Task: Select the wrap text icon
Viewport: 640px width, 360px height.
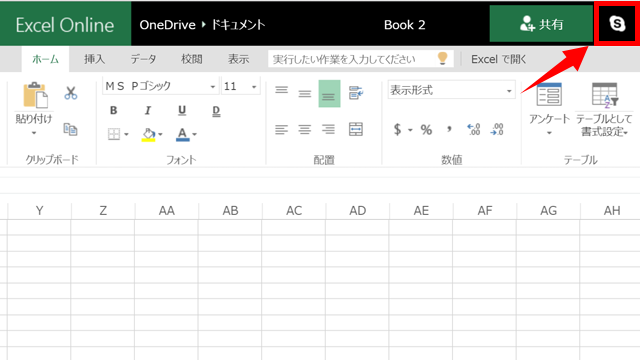Action: [x=356, y=93]
